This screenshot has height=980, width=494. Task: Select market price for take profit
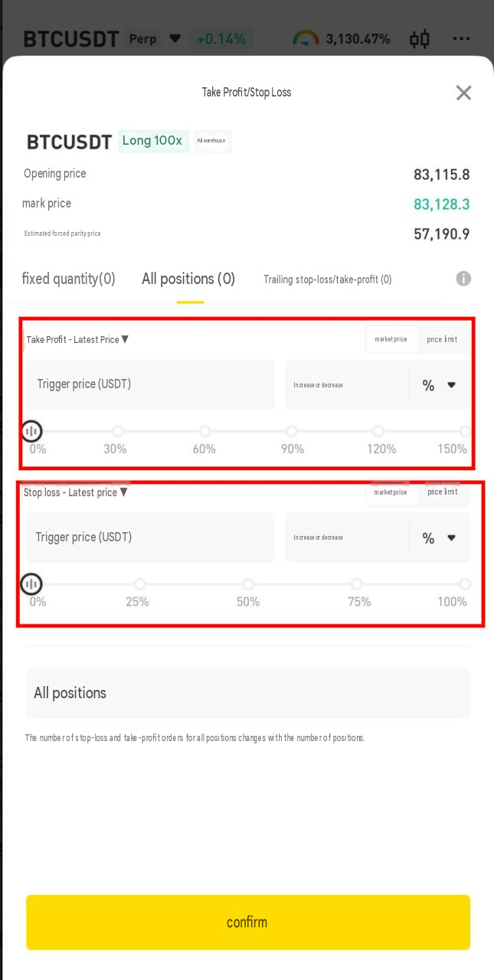(391, 339)
